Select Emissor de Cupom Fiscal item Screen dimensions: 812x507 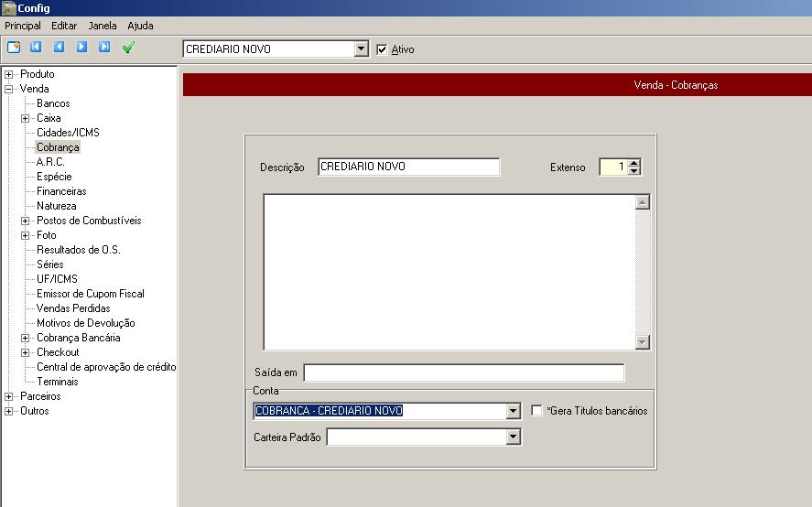(x=91, y=294)
